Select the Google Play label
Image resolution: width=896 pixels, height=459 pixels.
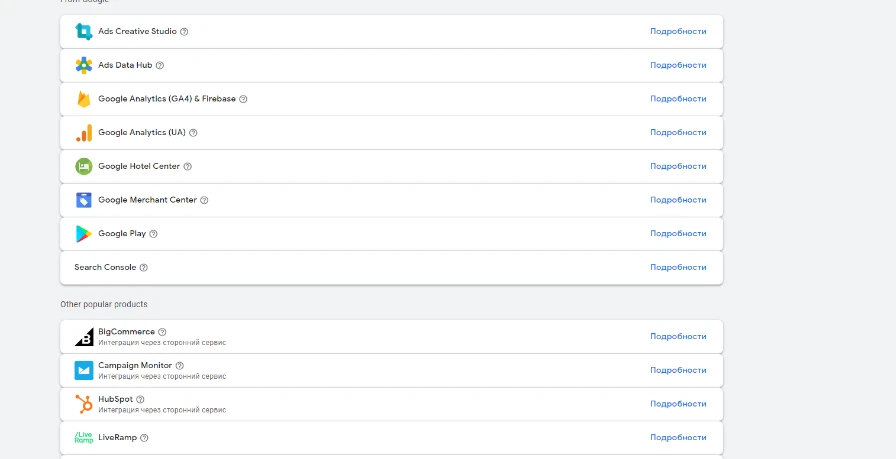(x=122, y=234)
